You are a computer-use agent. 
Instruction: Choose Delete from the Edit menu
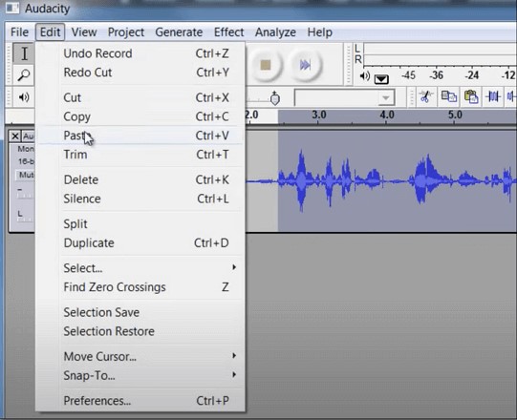point(140,179)
